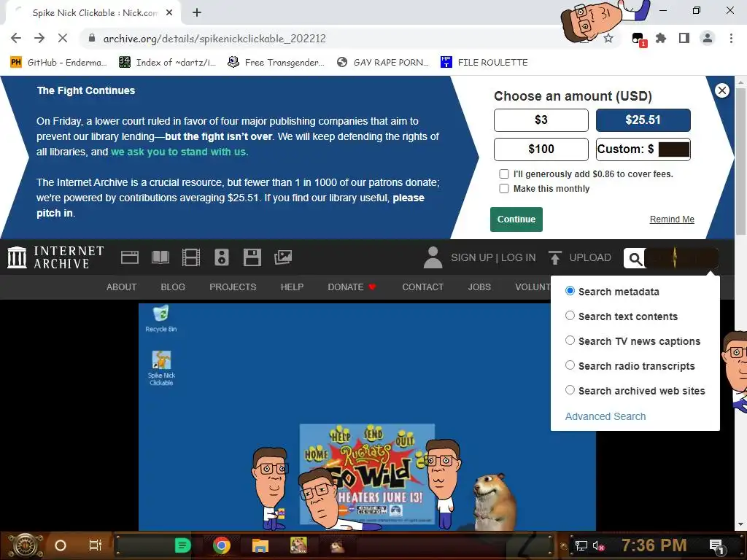Open Recycle Bin icon in emulator desktop
The width and height of the screenshot is (747, 560).
[x=161, y=319]
